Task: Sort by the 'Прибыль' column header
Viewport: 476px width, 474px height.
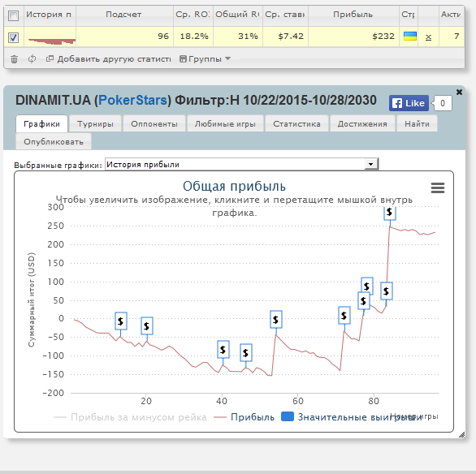Action: coord(353,15)
